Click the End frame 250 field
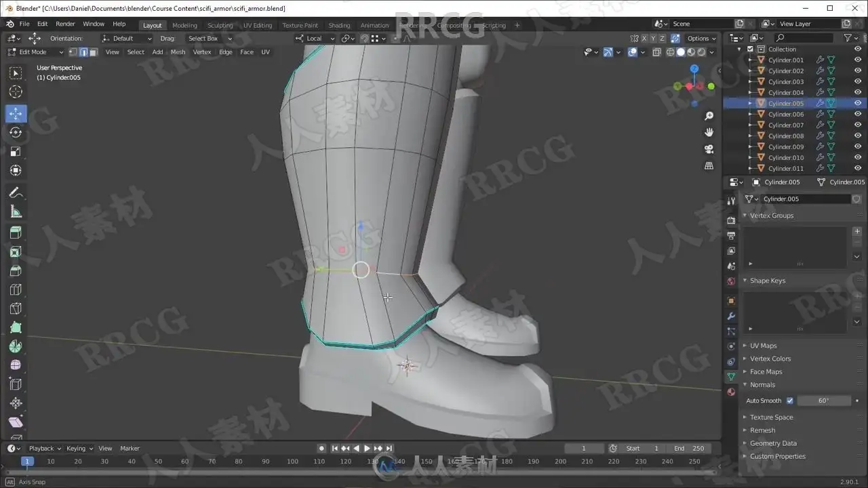 click(x=688, y=448)
